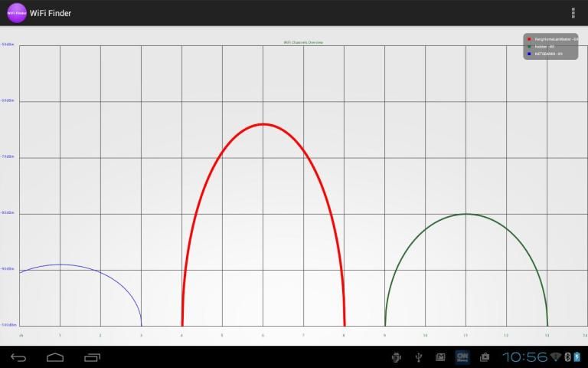The image size is (588, 368).
Task: Open the recent apps switcher
Action: pyautogui.click(x=93, y=357)
